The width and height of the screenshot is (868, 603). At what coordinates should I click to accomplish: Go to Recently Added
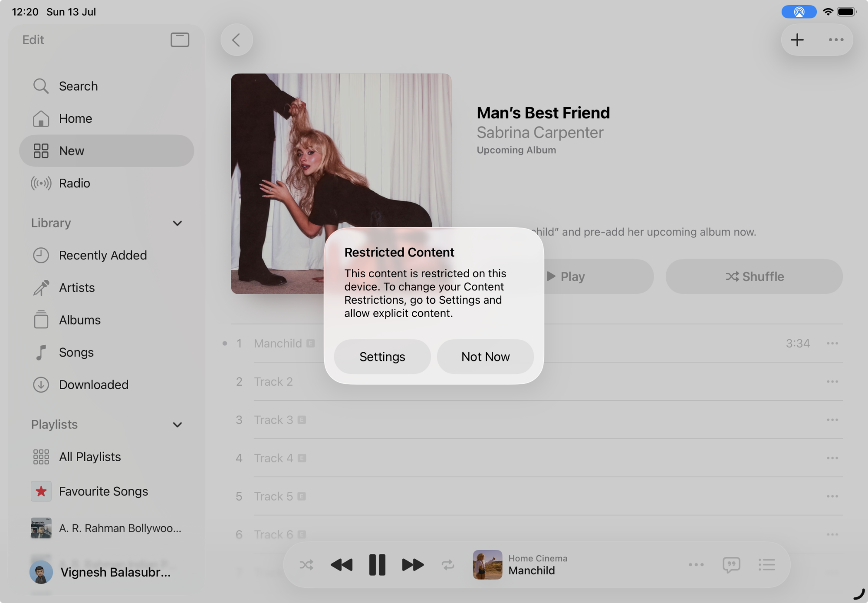[103, 256]
